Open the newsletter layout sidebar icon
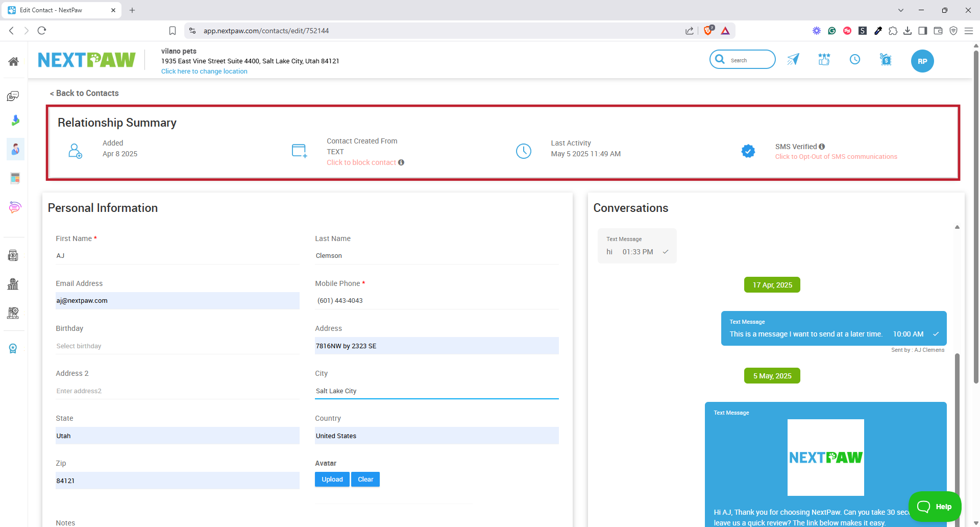The image size is (980, 527). (15, 178)
